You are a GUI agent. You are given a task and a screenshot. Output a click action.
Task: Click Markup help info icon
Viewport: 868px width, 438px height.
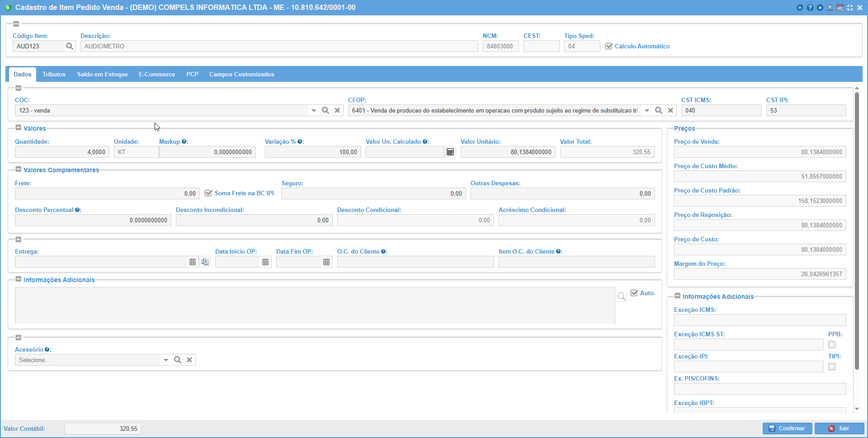(184, 141)
